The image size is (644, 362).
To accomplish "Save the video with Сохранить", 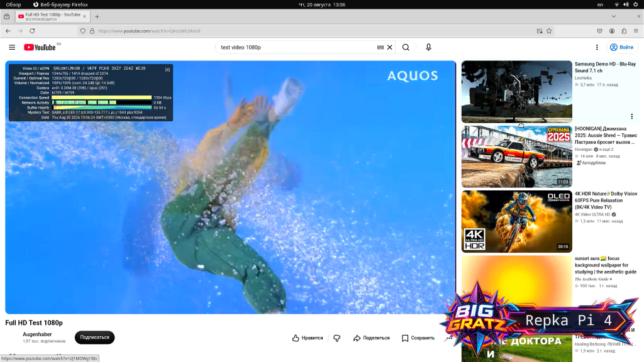I will click(x=418, y=337).
